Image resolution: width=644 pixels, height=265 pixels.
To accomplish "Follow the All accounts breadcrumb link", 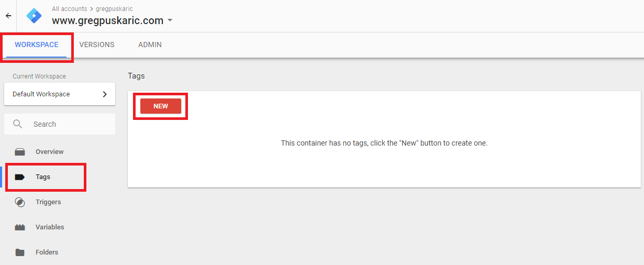I will 69,9.
